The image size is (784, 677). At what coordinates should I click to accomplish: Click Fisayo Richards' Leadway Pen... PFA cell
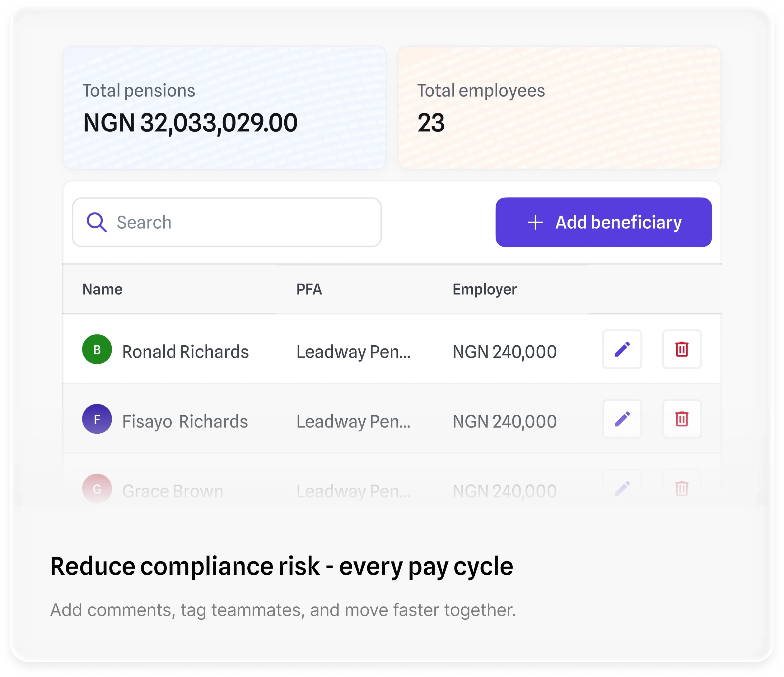pos(353,422)
